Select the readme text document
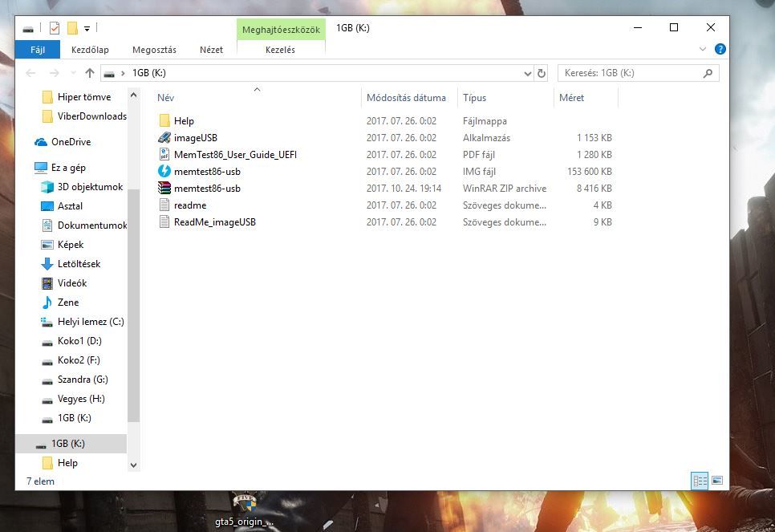The height and width of the screenshot is (532, 775). point(190,205)
